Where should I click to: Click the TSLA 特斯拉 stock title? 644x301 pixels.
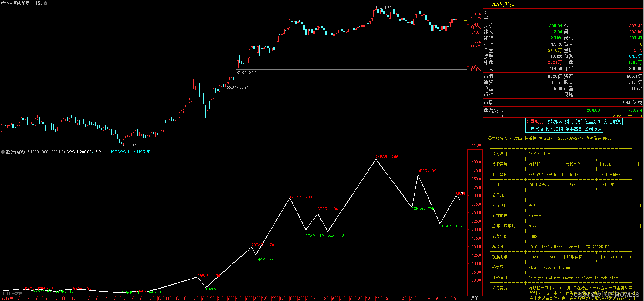click(x=502, y=4)
